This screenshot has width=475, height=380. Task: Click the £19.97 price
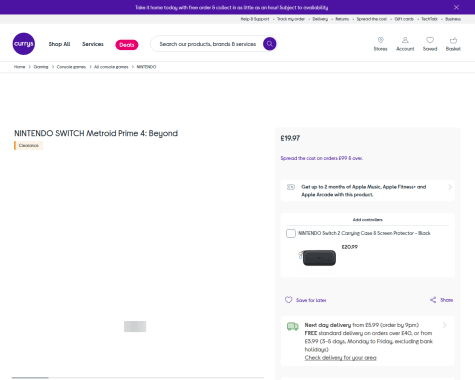[x=290, y=138]
